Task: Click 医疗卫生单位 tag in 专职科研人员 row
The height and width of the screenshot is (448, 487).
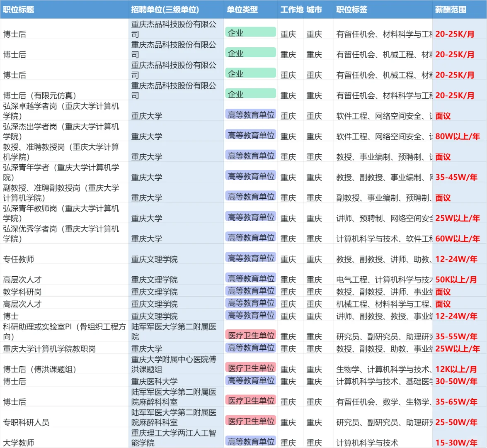Action: coord(251,421)
